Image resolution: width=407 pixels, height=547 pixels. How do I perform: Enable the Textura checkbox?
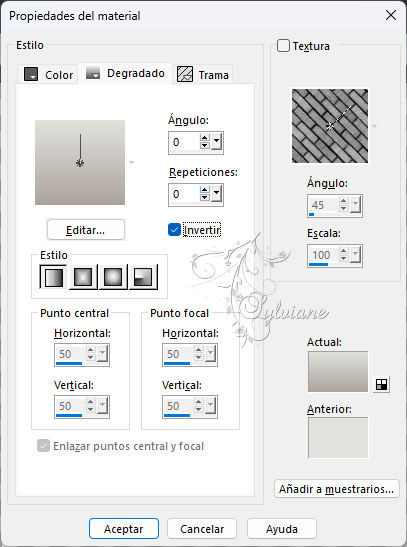[x=283, y=46]
